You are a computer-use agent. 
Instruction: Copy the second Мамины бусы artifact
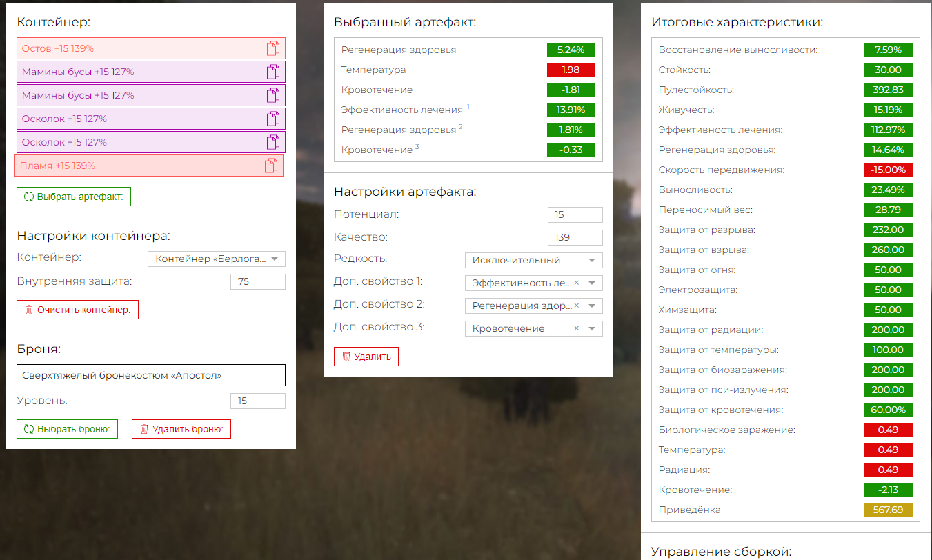click(273, 95)
